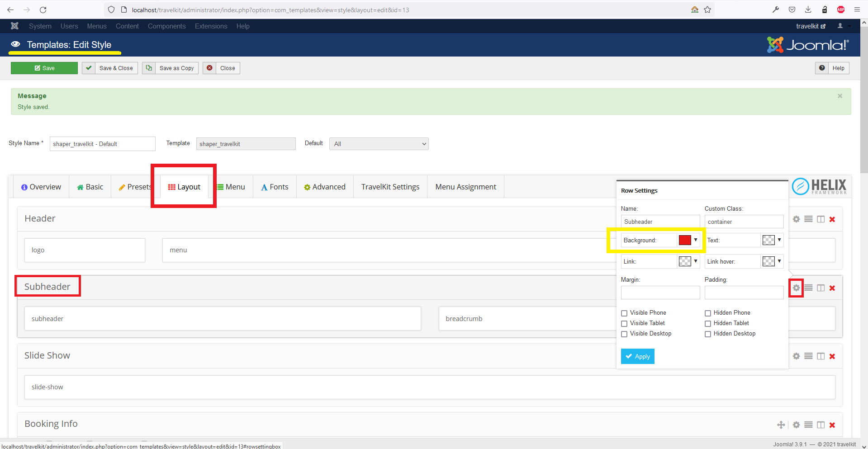Viewport: 868px width, 449px height.
Task: Open the Default menu assignment dropdown
Action: tap(379, 144)
